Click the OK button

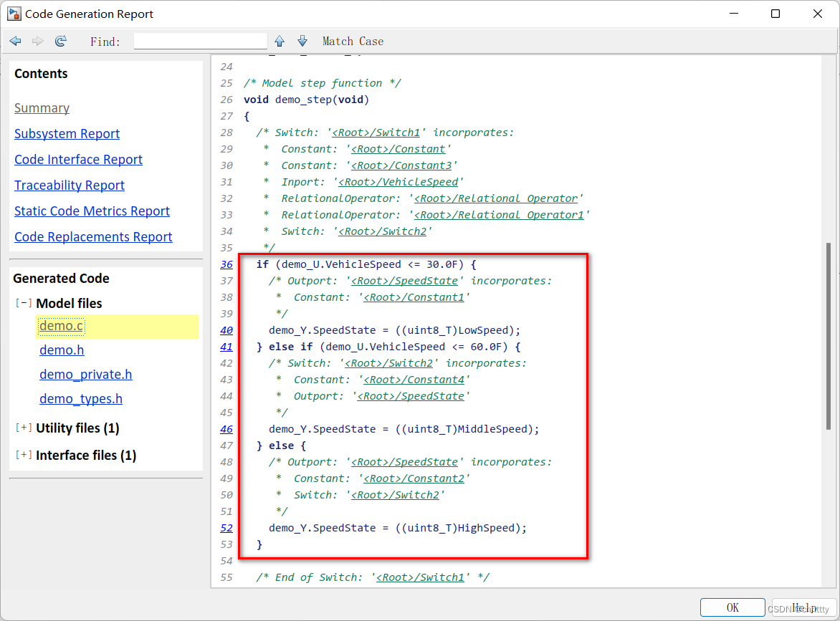pos(732,607)
